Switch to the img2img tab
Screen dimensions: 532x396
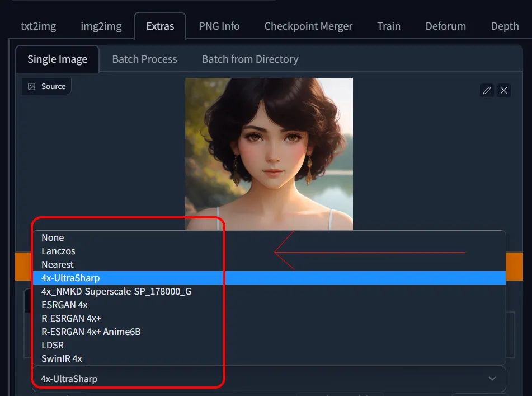[x=101, y=26]
